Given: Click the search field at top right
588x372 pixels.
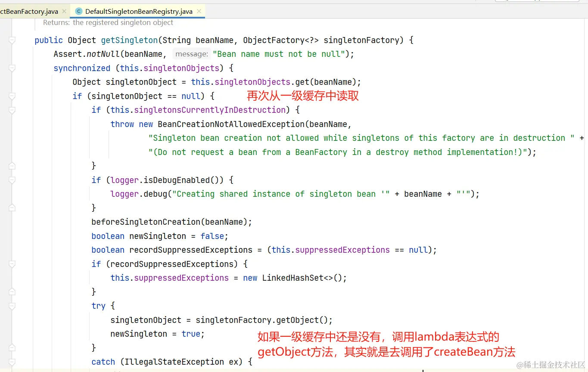Looking at the screenshot, I should coord(536,1).
